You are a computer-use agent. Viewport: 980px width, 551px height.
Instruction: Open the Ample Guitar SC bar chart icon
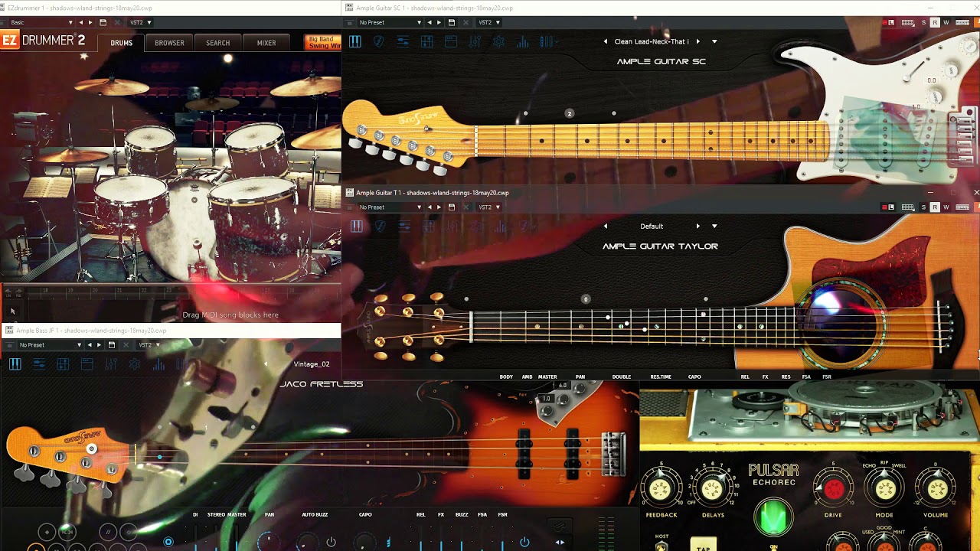coord(523,42)
